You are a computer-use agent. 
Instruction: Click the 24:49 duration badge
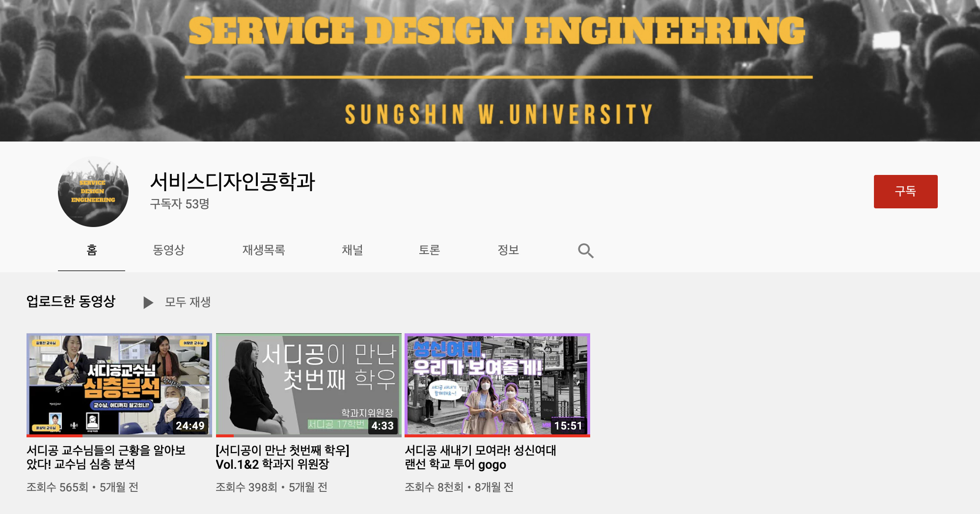point(190,426)
